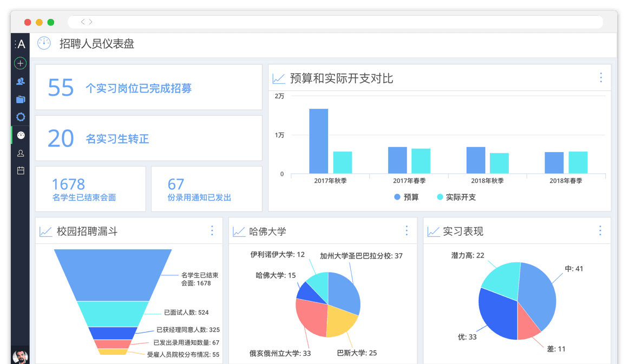
Task: Click the app logo at sidebar top
Action: (x=20, y=44)
